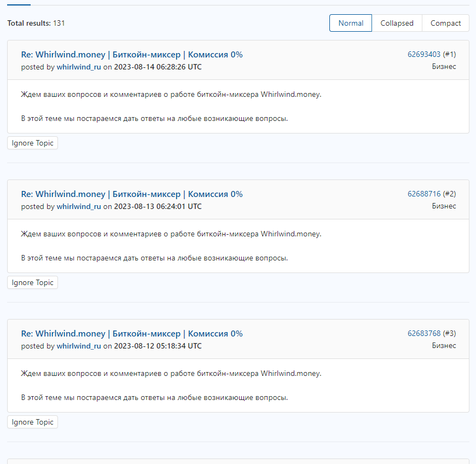Switch to Compact view mode

[x=445, y=23]
